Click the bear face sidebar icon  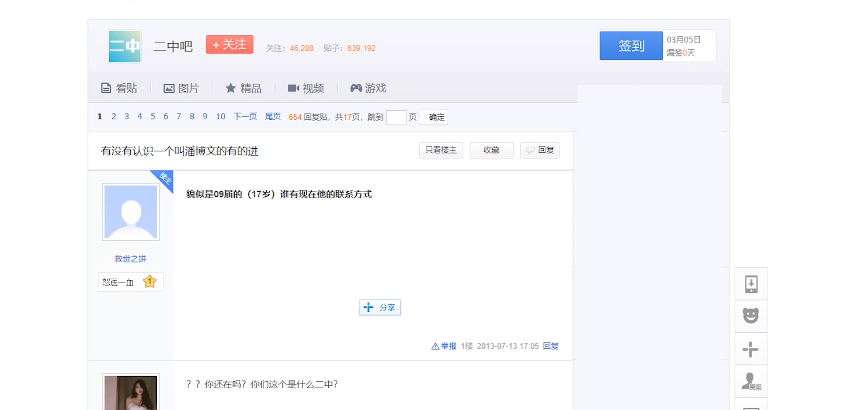coord(751,316)
